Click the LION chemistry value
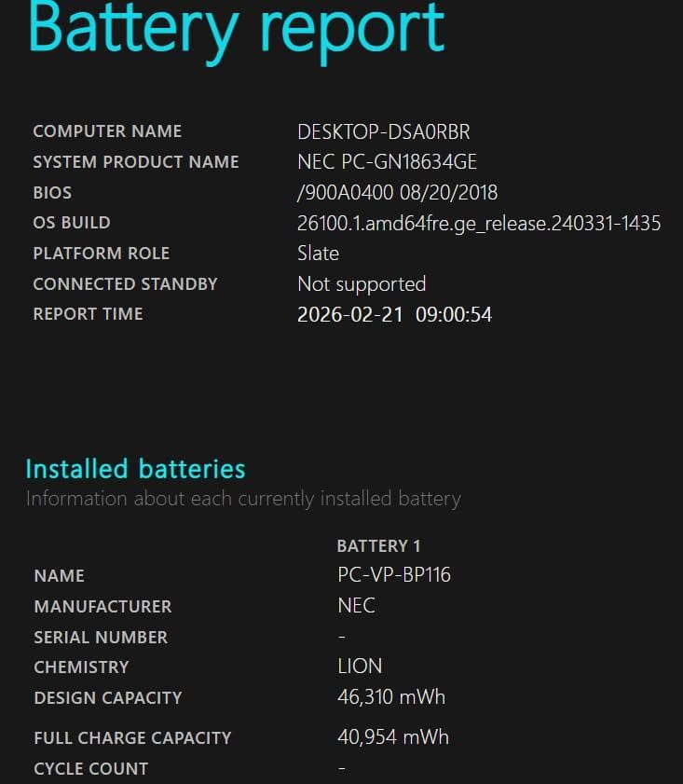 pos(360,667)
